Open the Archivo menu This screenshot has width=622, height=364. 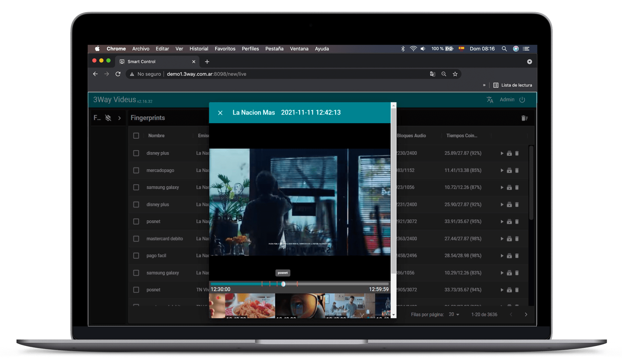(141, 49)
